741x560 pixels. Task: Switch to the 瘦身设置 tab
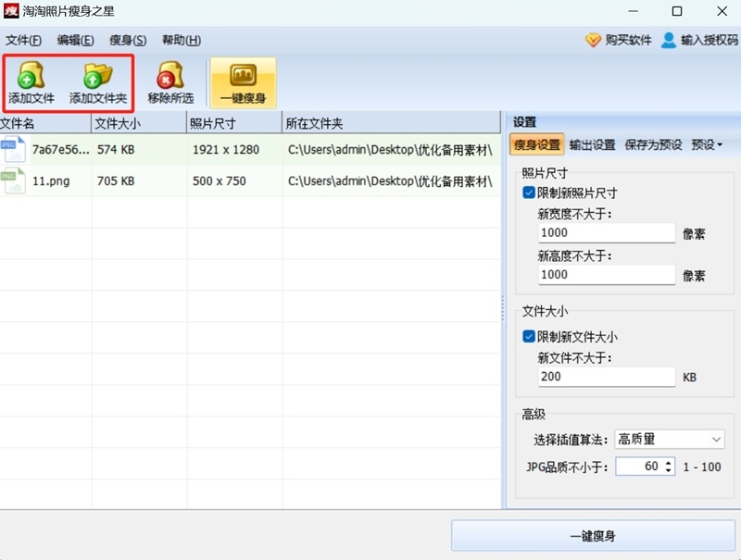537,144
